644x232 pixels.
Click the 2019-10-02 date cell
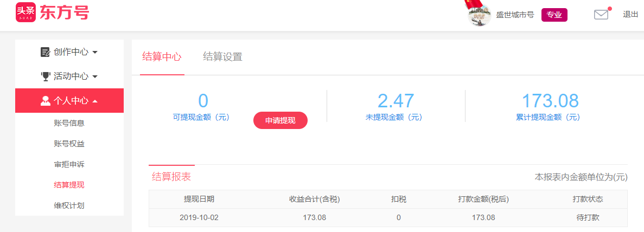point(199,217)
